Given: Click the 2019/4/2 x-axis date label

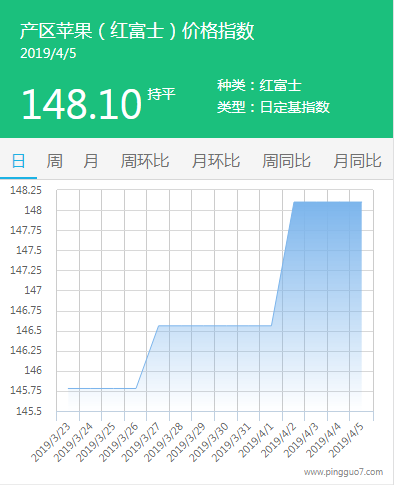Looking at the screenshot, I should click(x=280, y=441).
